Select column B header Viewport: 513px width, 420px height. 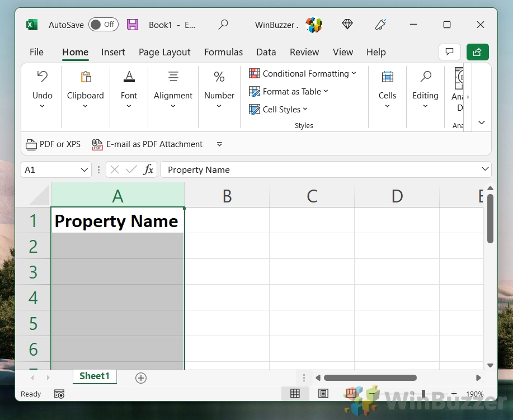227,195
